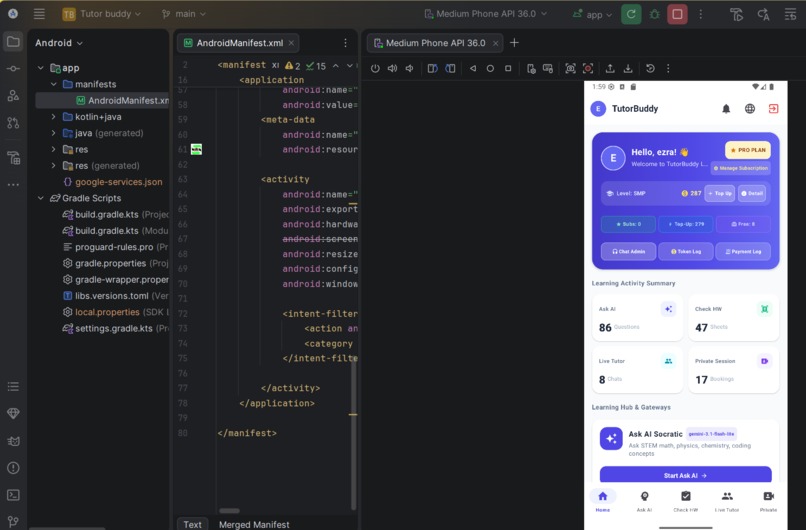
Task: Expand the kotlin+java folder
Action: [53, 117]
